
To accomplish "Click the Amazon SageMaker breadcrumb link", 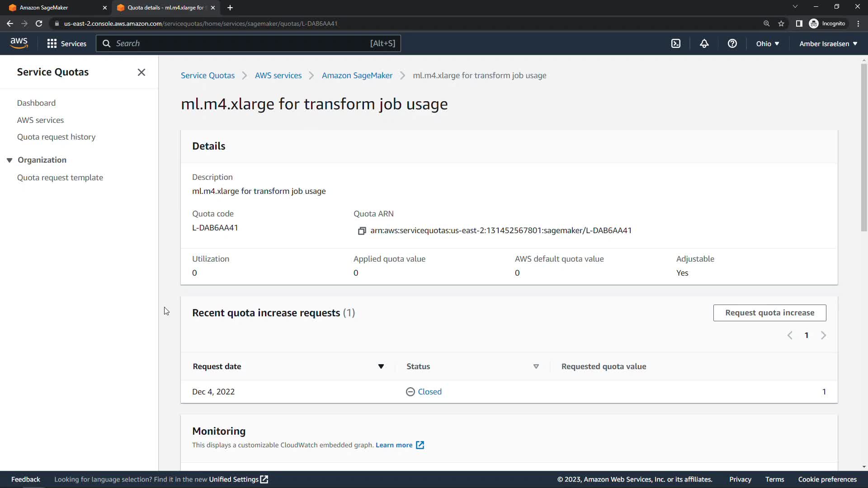I will coord(357,75).
